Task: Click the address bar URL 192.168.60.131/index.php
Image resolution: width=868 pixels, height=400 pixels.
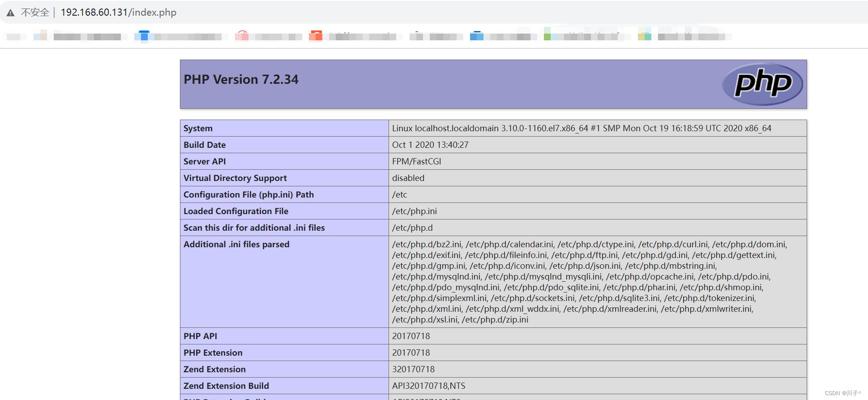Action: [119, 13]
